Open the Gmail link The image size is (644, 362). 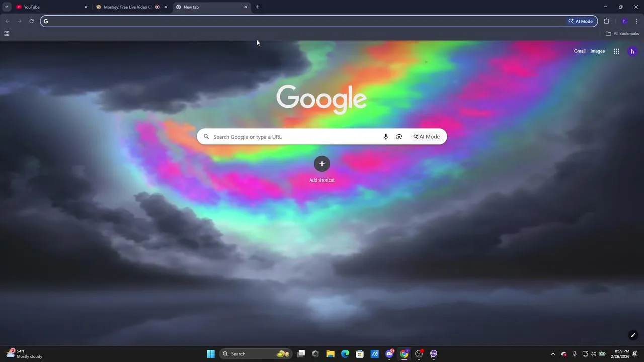coord(580,51)
